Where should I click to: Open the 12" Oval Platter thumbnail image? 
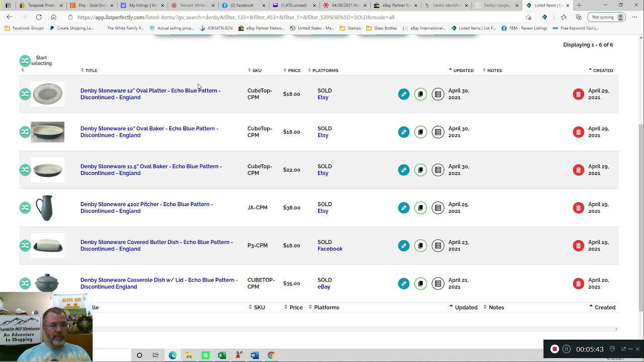48,94
